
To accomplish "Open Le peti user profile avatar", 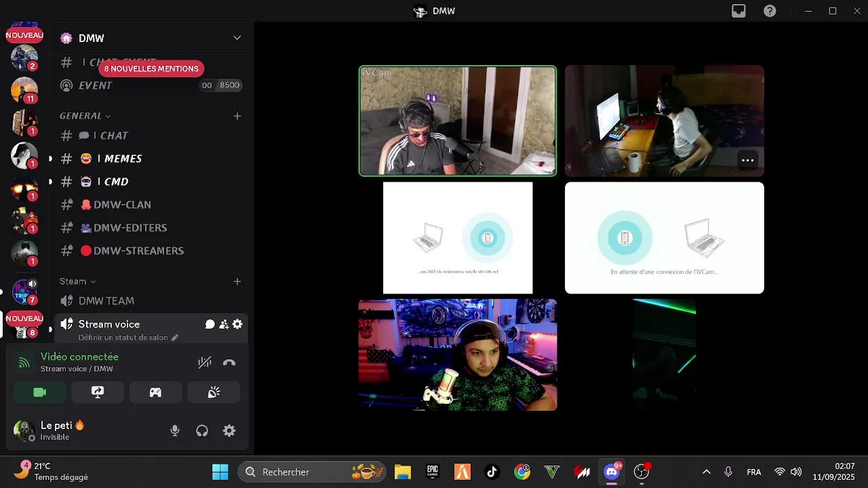I will 24,430.
